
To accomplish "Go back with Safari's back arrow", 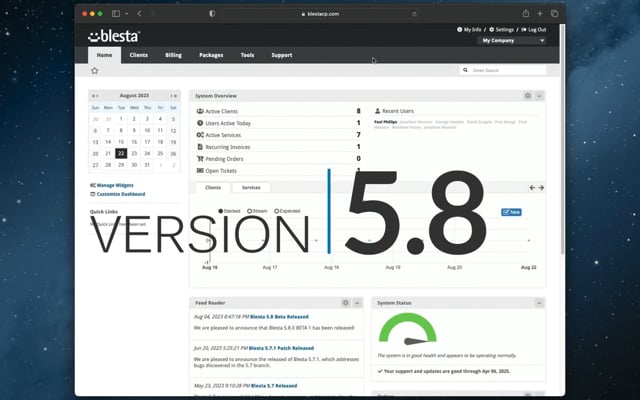I will (139, 13).
